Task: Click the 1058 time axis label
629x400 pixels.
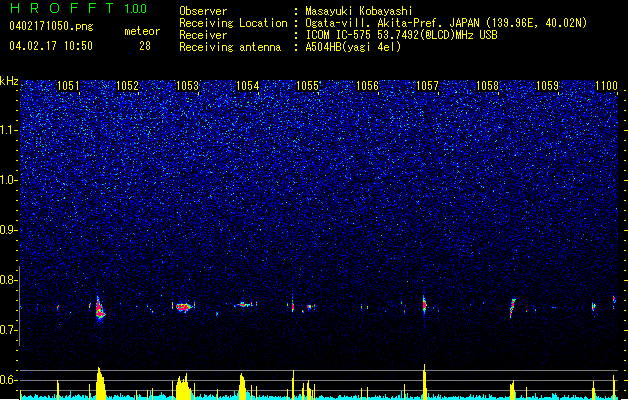Action: [487, 86]
